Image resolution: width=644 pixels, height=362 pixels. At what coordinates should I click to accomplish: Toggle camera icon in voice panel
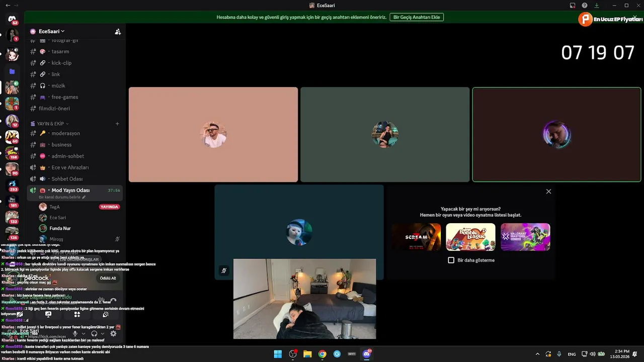[x=20, y=314]
